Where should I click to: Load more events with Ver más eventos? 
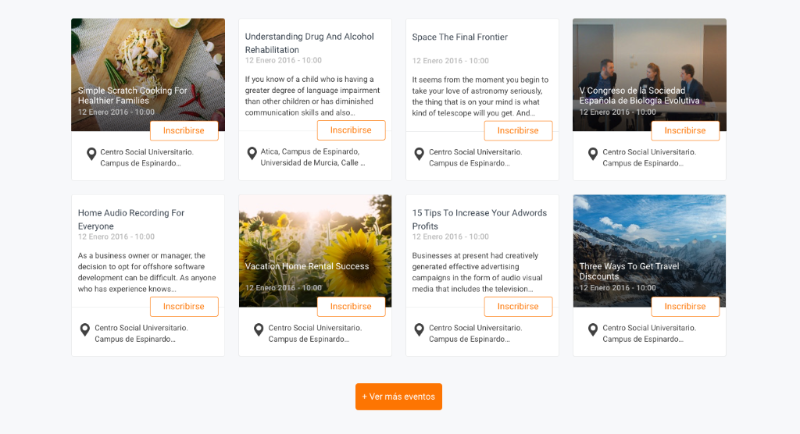pos(398,397)
